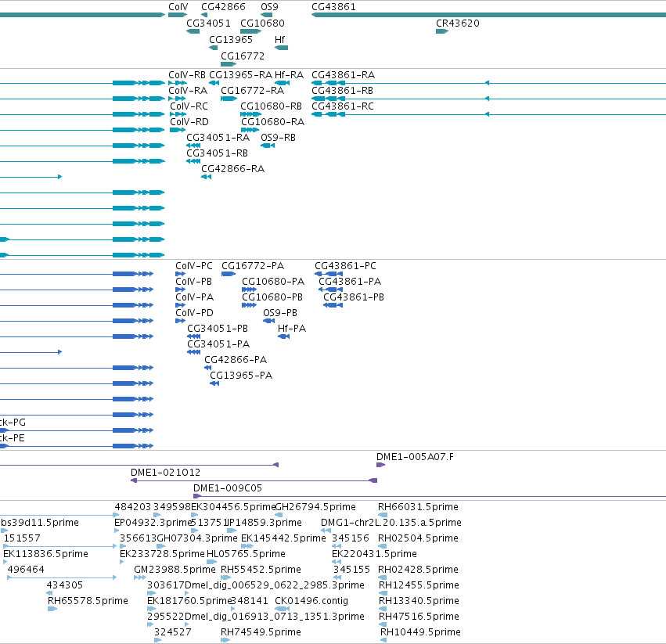This screenshot has width=666, height=644.
Task: Select the GM23988.5prime EST label
Action: coord(175,570)
